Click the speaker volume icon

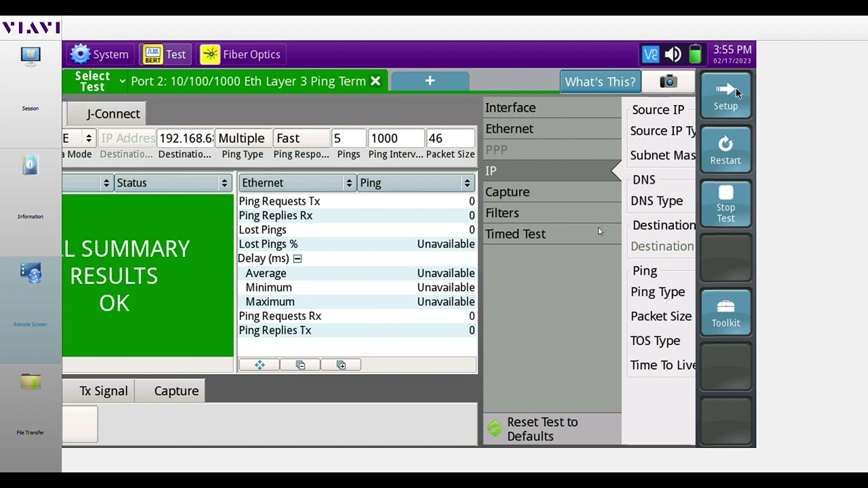click(673, 54)
